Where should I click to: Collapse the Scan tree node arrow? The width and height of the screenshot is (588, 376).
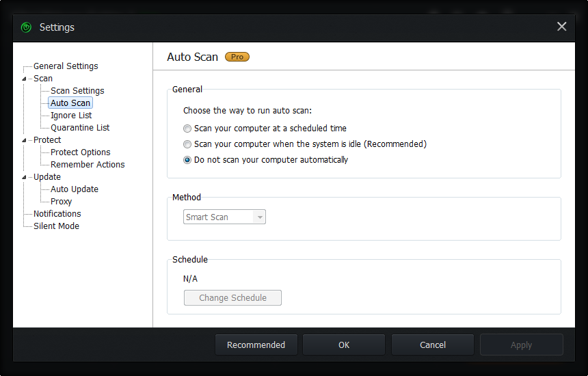[24, 79]
